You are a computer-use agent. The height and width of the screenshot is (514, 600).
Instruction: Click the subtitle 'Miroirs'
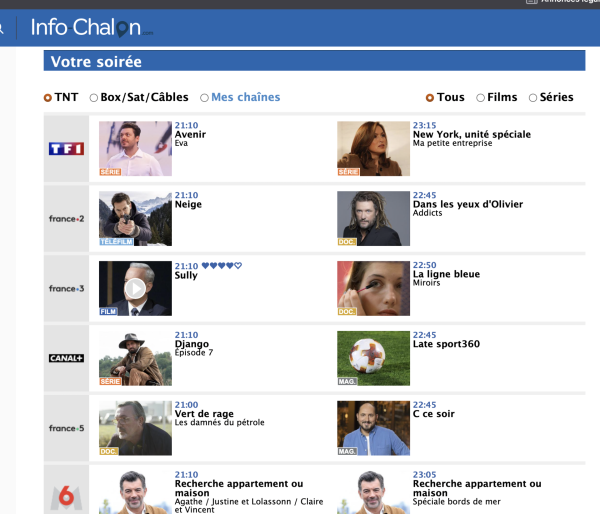point(426,283)
